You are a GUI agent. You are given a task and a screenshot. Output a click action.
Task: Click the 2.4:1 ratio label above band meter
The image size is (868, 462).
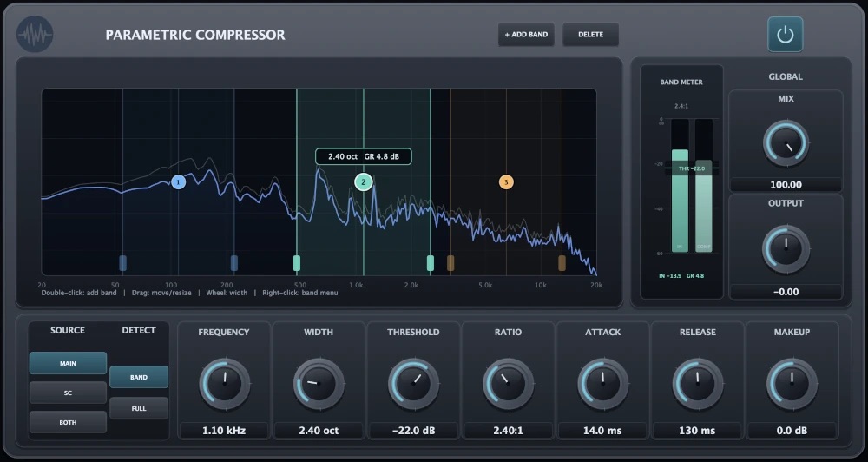pos(681,106)
